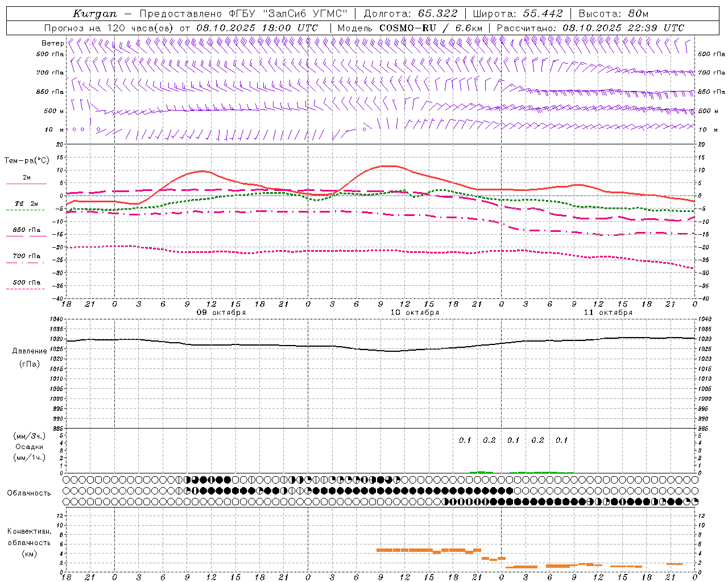728x582 pixels.
Task: Click the "Конвективн." convective cloud label
Action: pyautogui.click(x=30, y=531)
